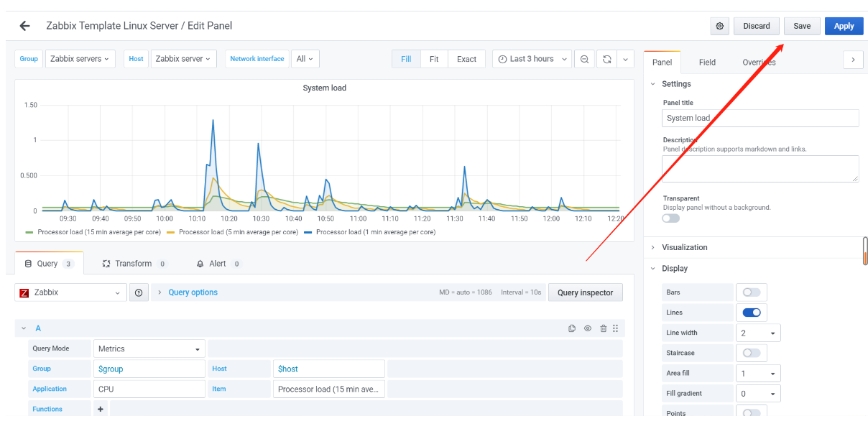The width and height of the screenshot is (868, 439).
Task: Click the data source help icon
Action: 139,292
